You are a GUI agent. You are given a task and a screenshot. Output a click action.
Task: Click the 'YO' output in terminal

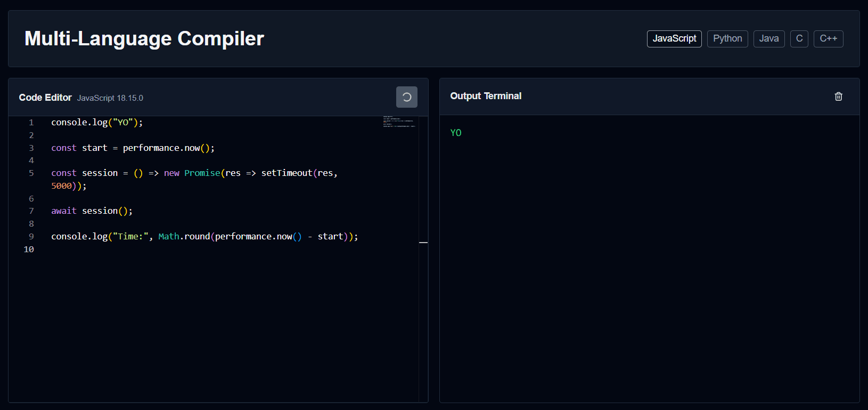coord(456,133)
